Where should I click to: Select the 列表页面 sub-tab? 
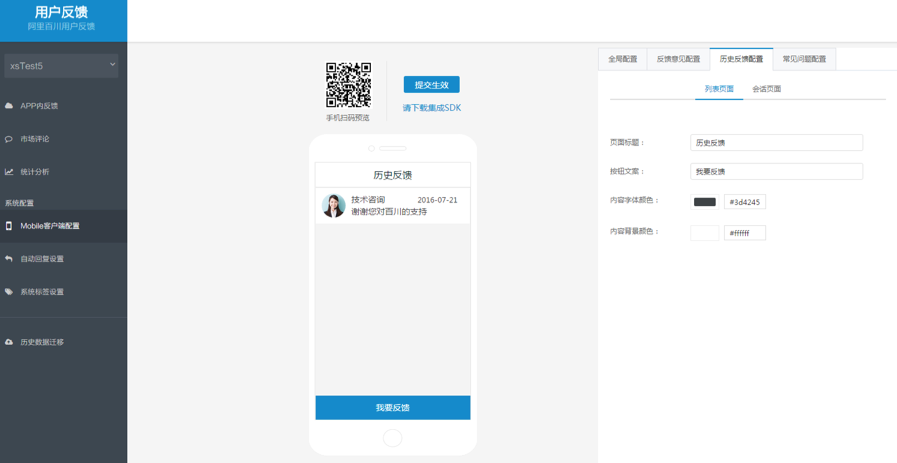click(719, 89)
